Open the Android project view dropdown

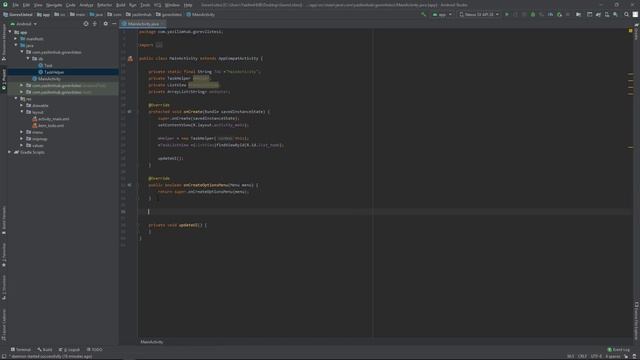coord(24,24)
